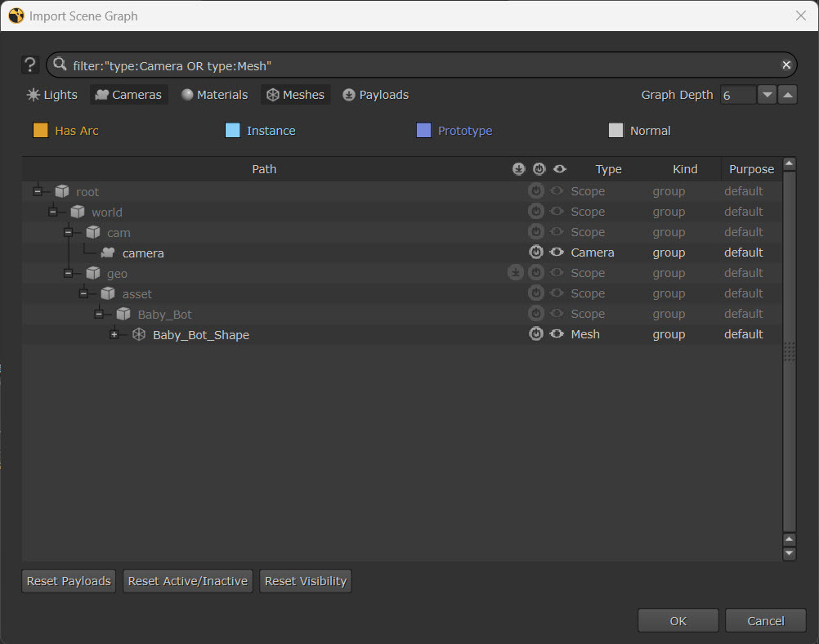Click the active/inactive column header icon
The image size is (819, 644).
point(539,169)
